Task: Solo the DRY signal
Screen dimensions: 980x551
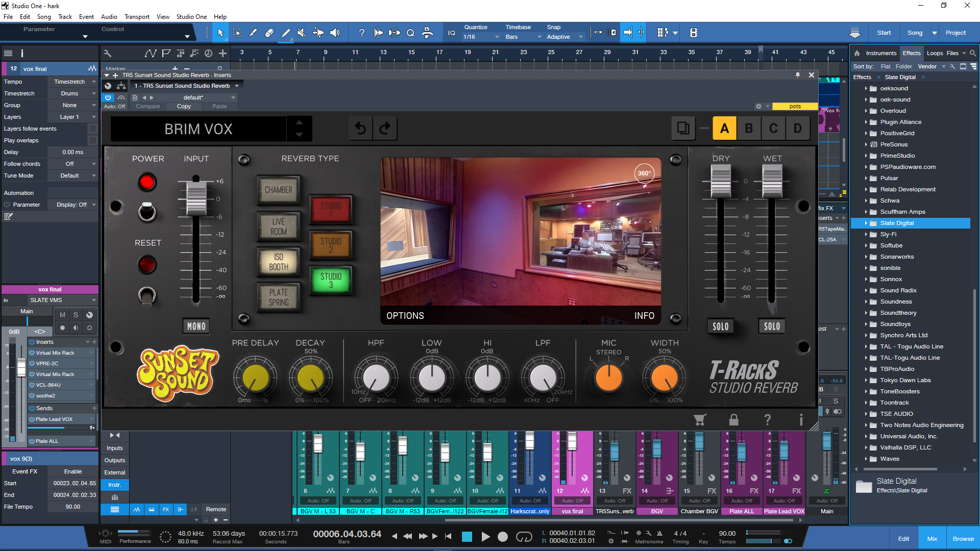Action: coord(721,327)
